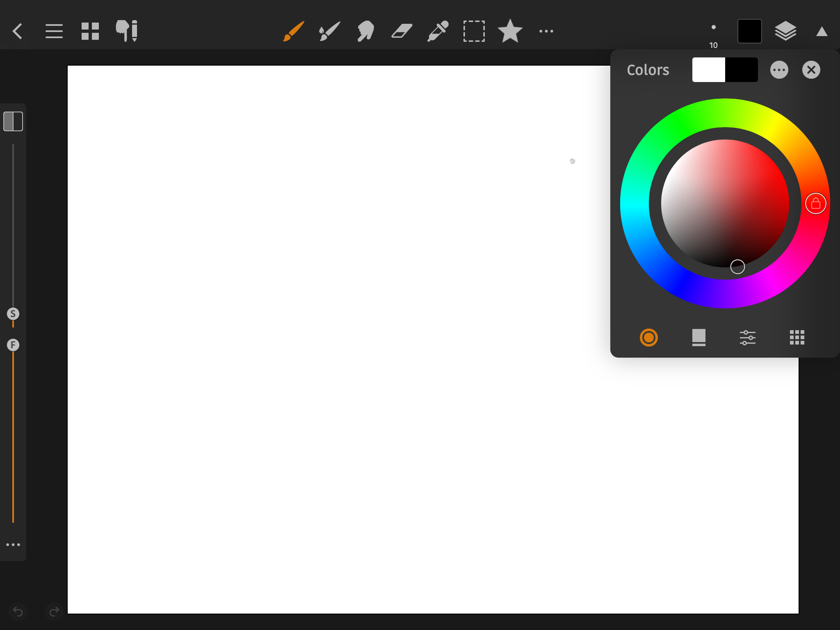
Task: Open Colors panel more options button
Action: 779,70
